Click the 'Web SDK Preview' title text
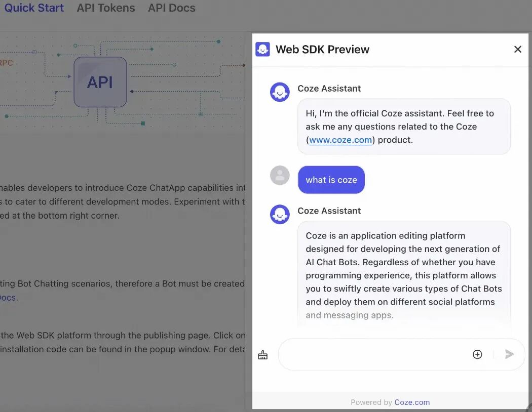The height and width of the screenshot is (412, 532). point(322,50)
